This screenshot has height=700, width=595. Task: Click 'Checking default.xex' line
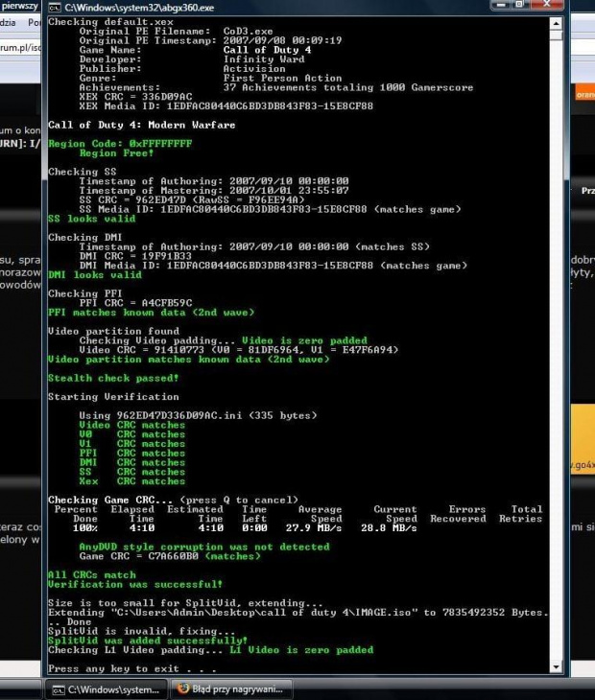(x=110, y=22)
